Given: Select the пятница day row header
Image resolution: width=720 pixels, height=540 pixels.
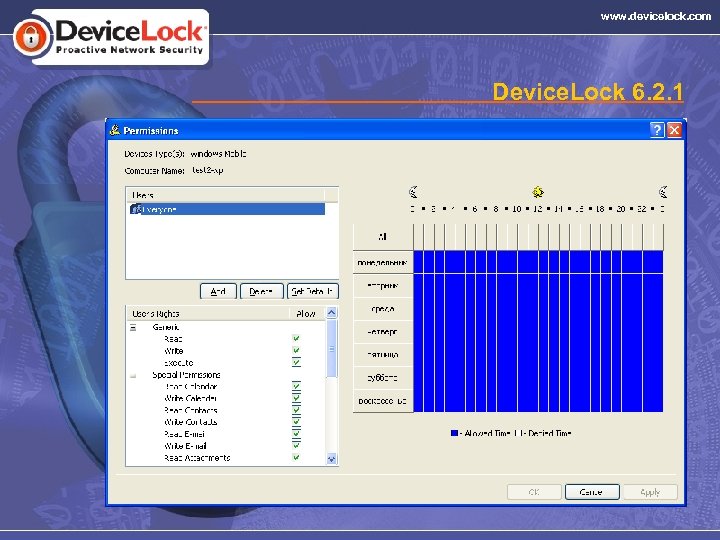Looking at the screenshot, I should [x=383, y=354].
